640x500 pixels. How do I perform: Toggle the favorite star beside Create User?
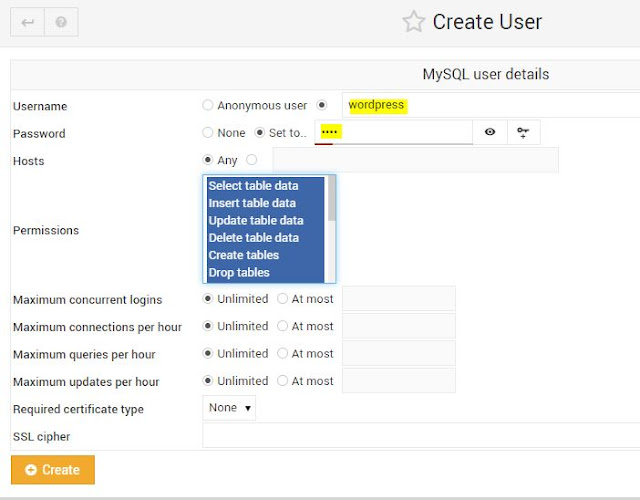click(413, 22)
